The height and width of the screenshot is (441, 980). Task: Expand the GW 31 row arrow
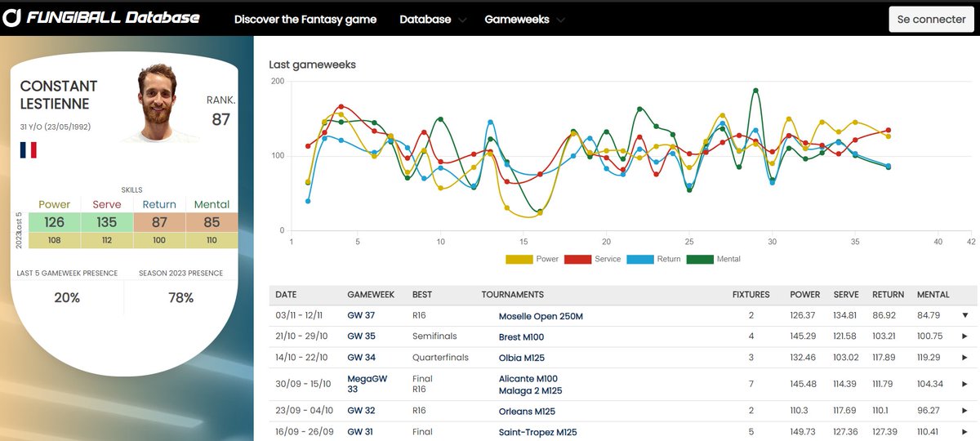click(964, 431)
